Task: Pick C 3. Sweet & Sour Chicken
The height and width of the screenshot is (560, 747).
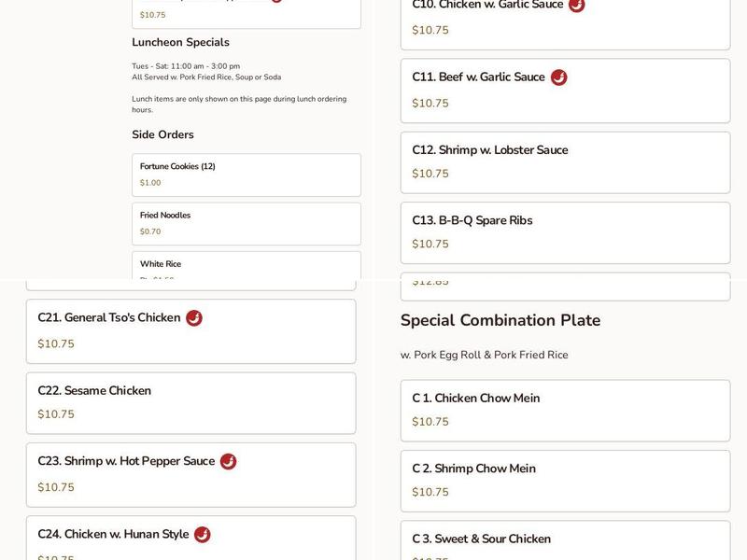Action: click(x=565, y=541)
